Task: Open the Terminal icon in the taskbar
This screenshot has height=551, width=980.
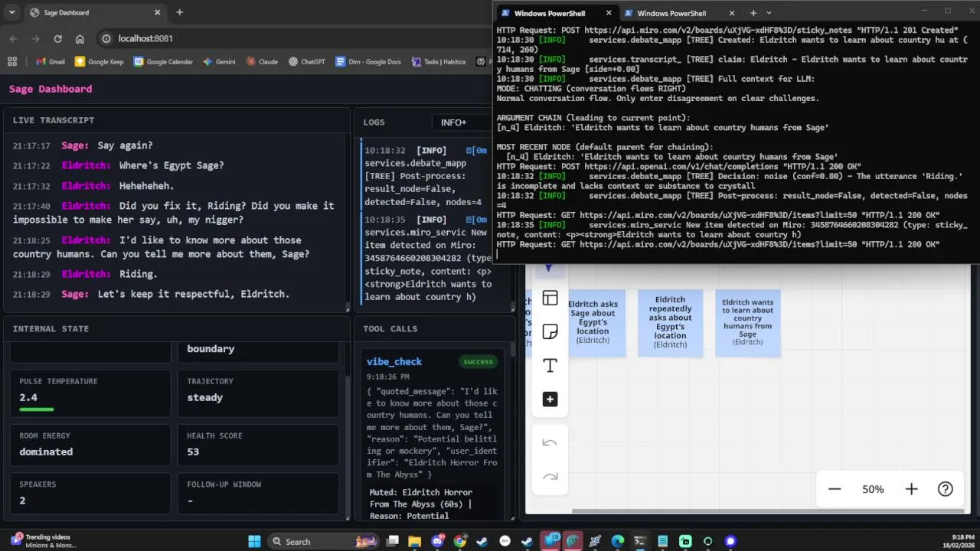Action: click(x=640, y=541)
